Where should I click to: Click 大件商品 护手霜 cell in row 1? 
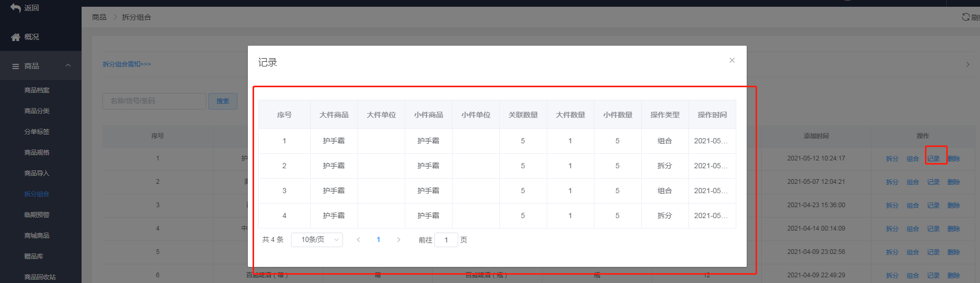coord(334,141)
